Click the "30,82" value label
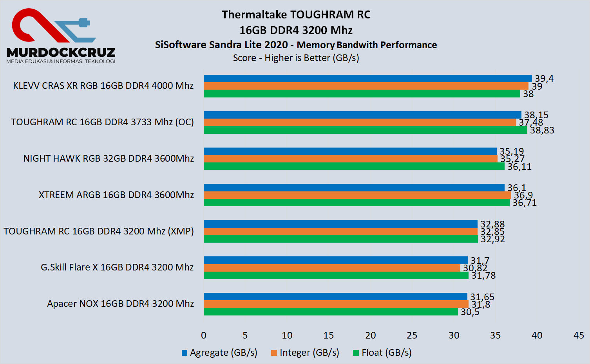Screen dimensions: 590x364 [x=475, y=268]
